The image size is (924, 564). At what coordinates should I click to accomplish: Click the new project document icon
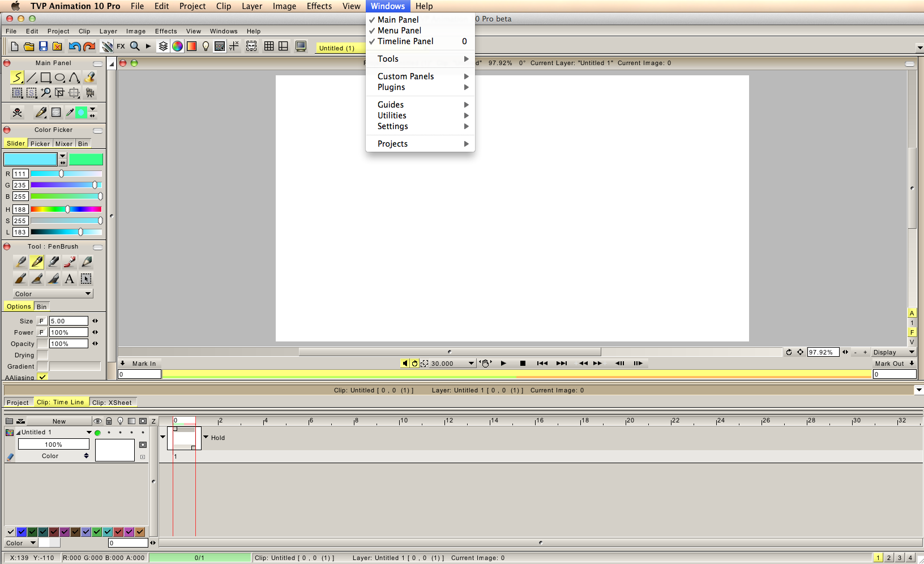(15, 46)
